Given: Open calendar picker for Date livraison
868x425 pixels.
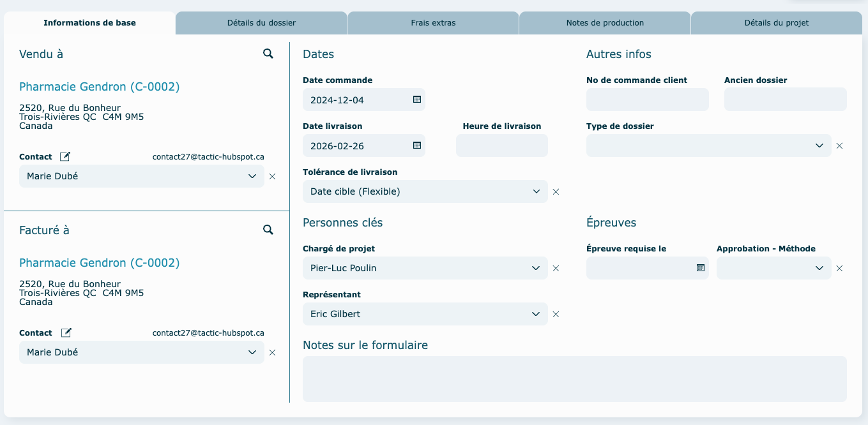Looking at the screenshot, I should pos(417,145).
